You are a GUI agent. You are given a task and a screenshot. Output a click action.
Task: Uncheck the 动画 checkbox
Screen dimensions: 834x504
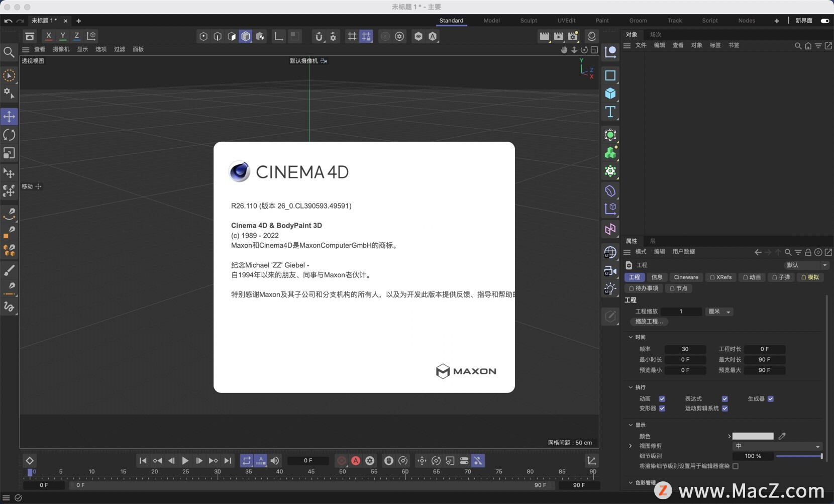[x=662, y=399]
